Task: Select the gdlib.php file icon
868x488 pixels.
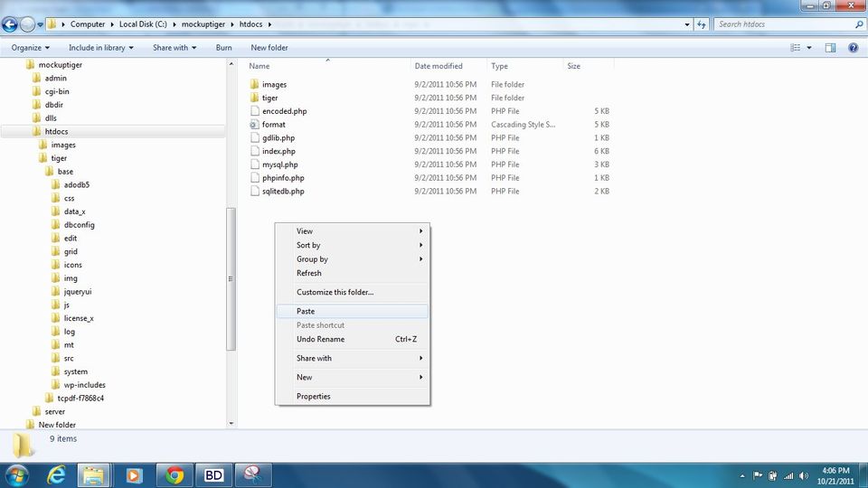Action: 255,137
